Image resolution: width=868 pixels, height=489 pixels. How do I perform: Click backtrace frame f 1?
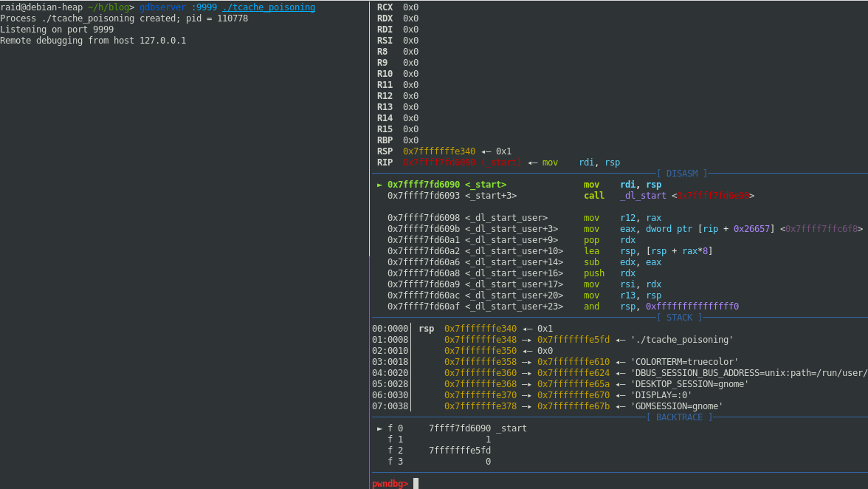coord(439,440)
